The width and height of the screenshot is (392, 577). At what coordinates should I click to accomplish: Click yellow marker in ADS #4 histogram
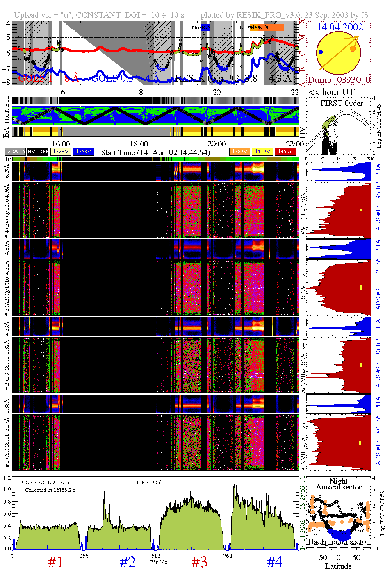(x=361, y=210)
